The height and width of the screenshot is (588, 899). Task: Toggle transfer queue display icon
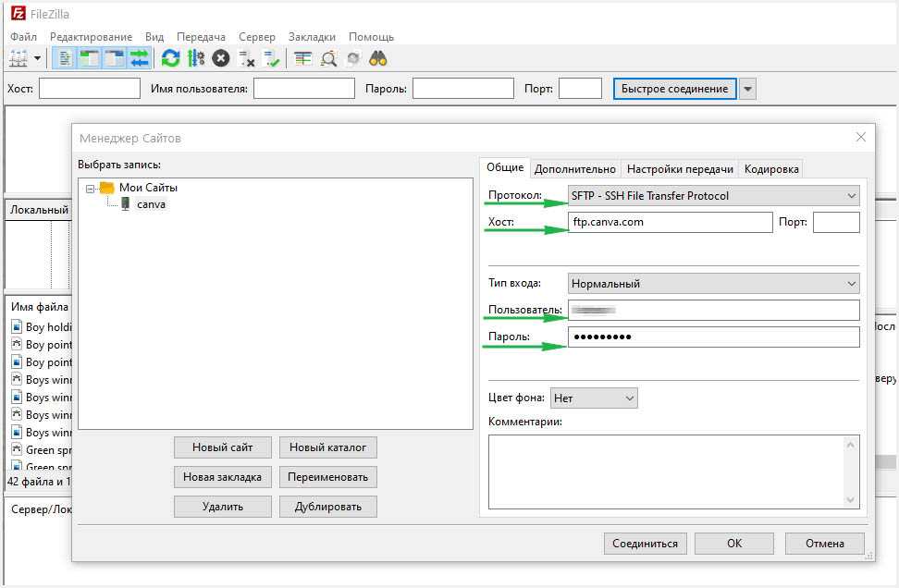(139, 58)
